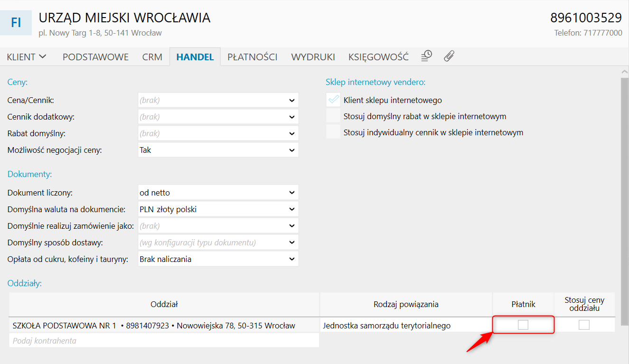Open the history log icon
The image size is (629, 364).
tap(426, 56)
